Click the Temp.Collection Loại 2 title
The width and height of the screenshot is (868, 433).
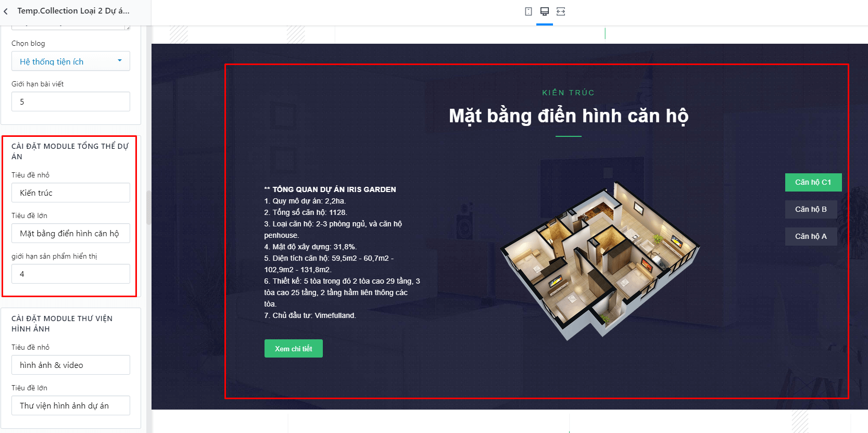(73, 10)
